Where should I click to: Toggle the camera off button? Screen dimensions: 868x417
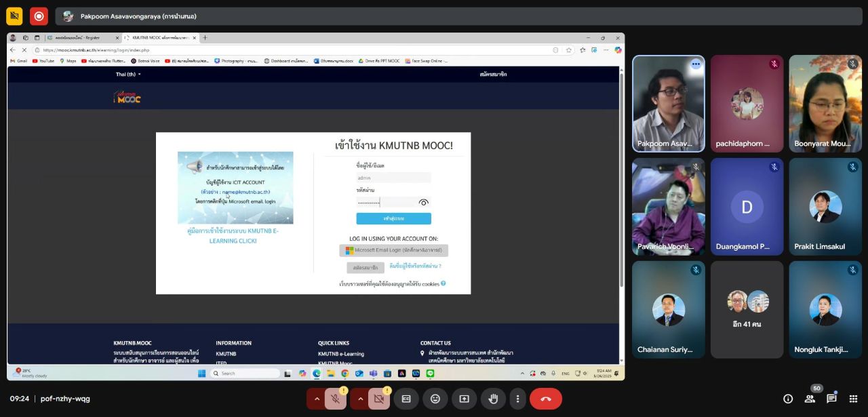click(x=378, y=399)
